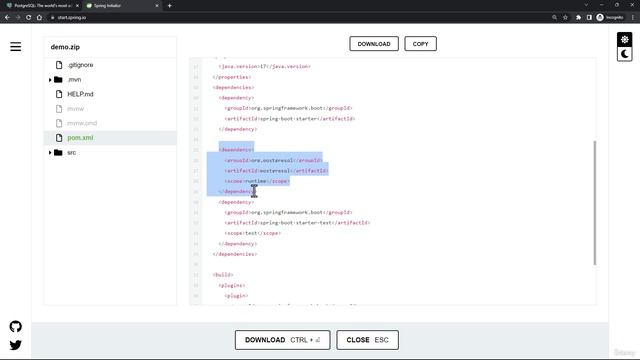Screen dimensions: 640x360
Task: Click the spring-boot-starter-test artifactId line
Action: tap(297, 223)
